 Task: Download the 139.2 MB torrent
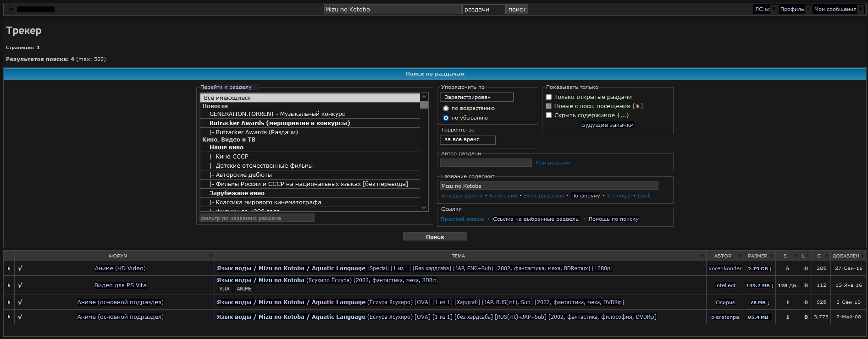[x=760, y=285]
